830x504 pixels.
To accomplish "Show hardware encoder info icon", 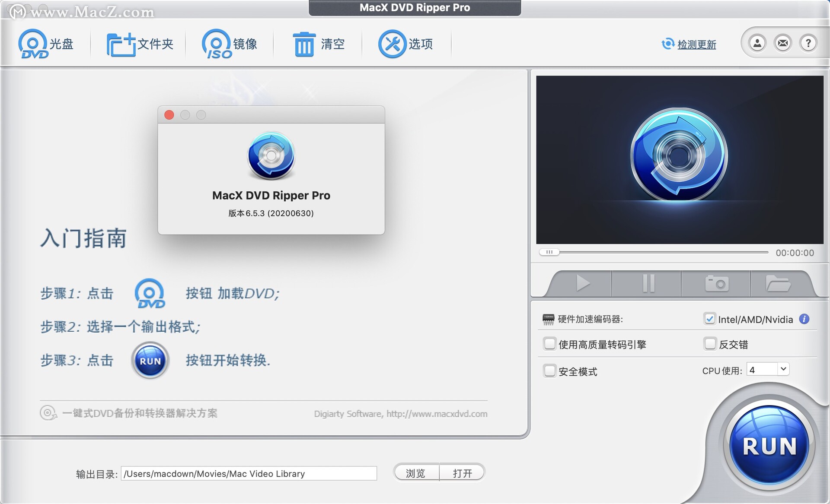I will pos(804,319).
